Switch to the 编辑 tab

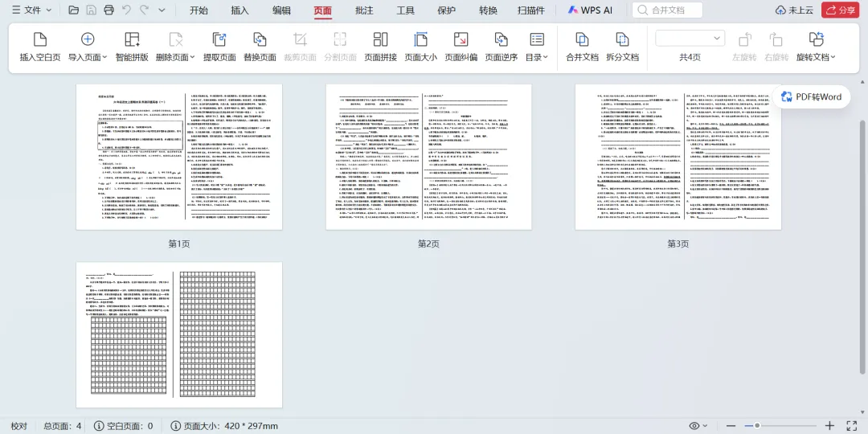point(281,10)
